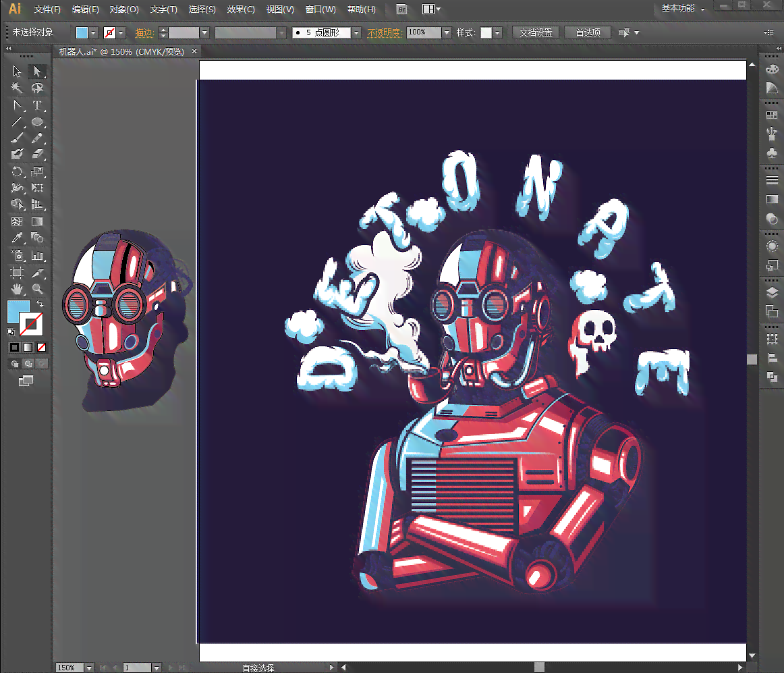Pick the Shape Builder tool

pyautogui.click(x=17, y=204)
